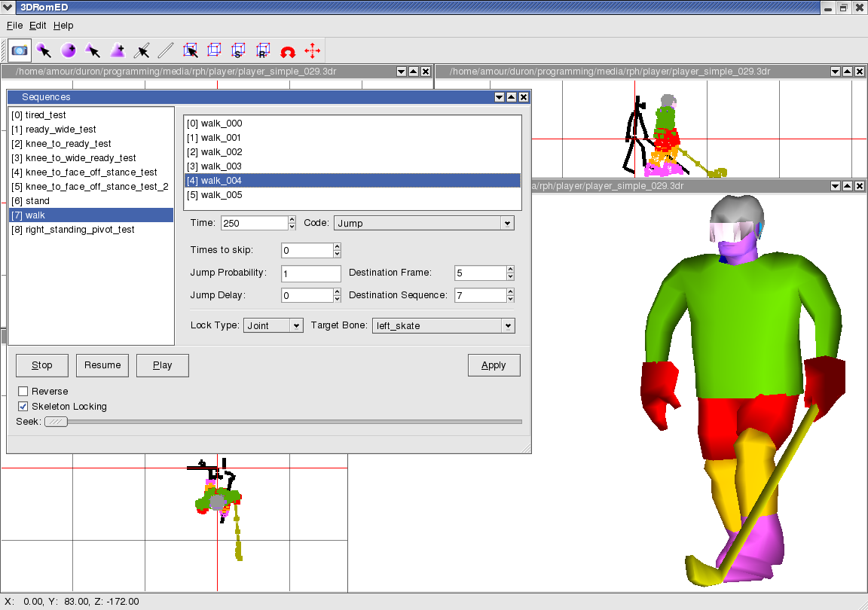Toggle the Skeleton Locking checkbox

tap(23, 407)
